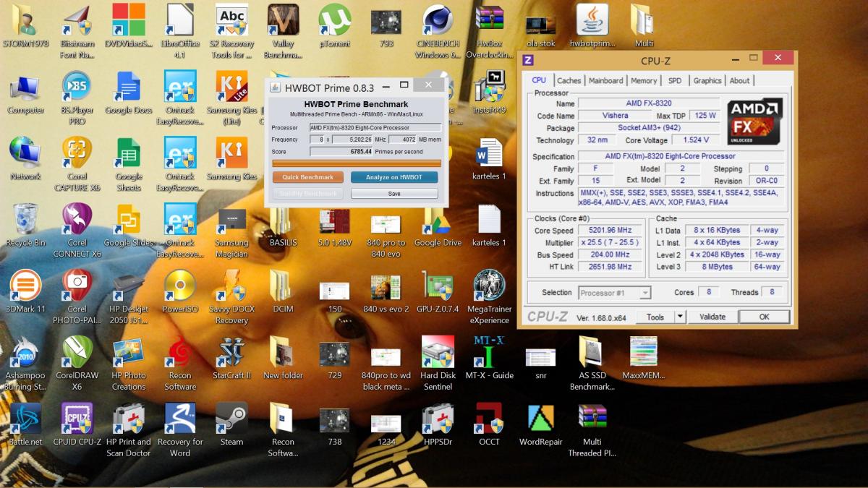This screenshot has width=868, height=488.
Task: Switch to the Graphics tab
Action: 707,81
